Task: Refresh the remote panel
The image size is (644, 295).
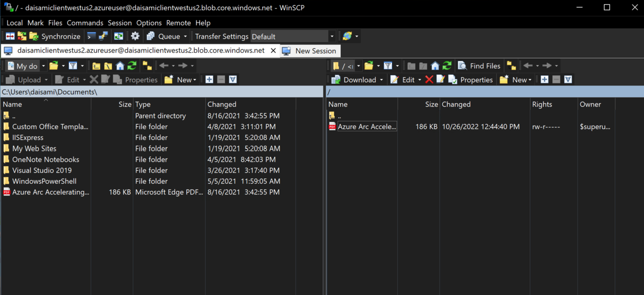Action: coord(447,66)
